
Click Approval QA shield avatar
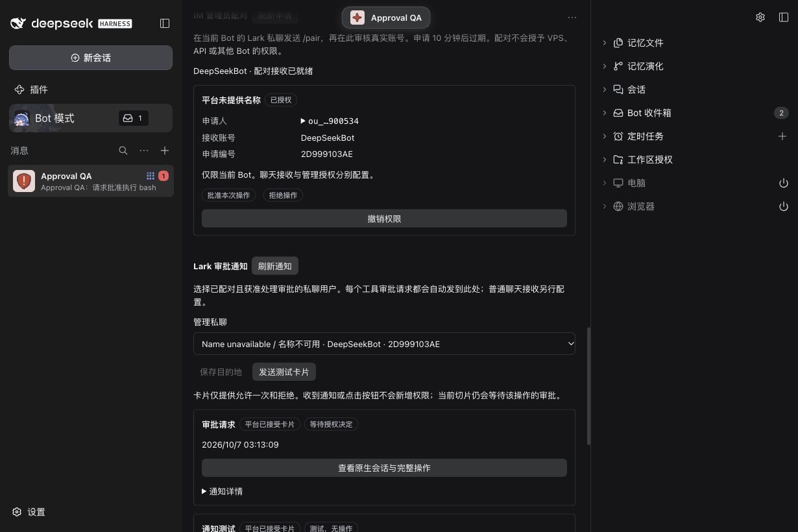coord(24,181)
